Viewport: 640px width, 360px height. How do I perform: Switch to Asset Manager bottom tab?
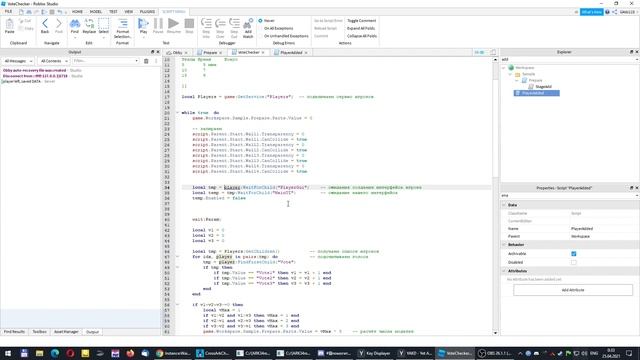[66, 332]
